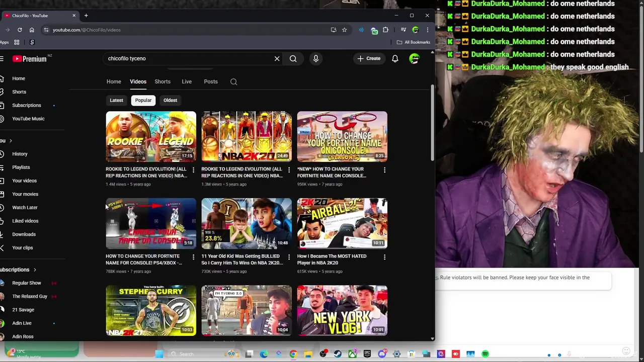The width and height of the screenshot is (644, 362).
Task: Start voice search with the microphone icon
Action: click(316, 59)
